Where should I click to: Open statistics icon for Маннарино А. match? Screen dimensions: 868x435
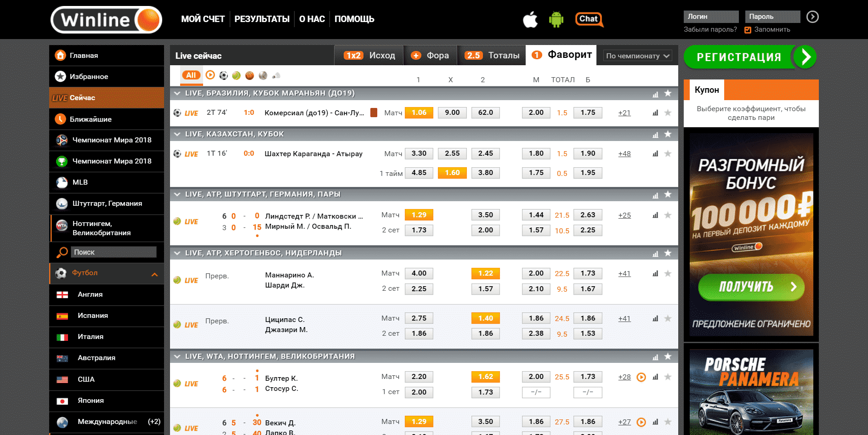655,273
